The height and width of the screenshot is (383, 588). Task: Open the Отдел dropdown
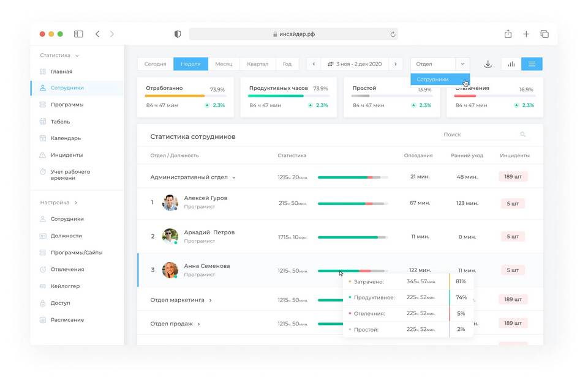coord(440,64)
